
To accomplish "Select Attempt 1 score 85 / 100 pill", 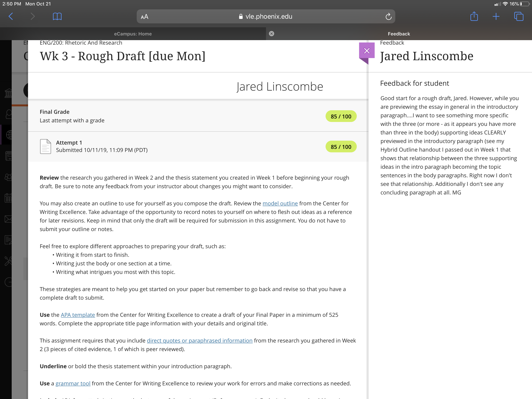I will 341,147.
